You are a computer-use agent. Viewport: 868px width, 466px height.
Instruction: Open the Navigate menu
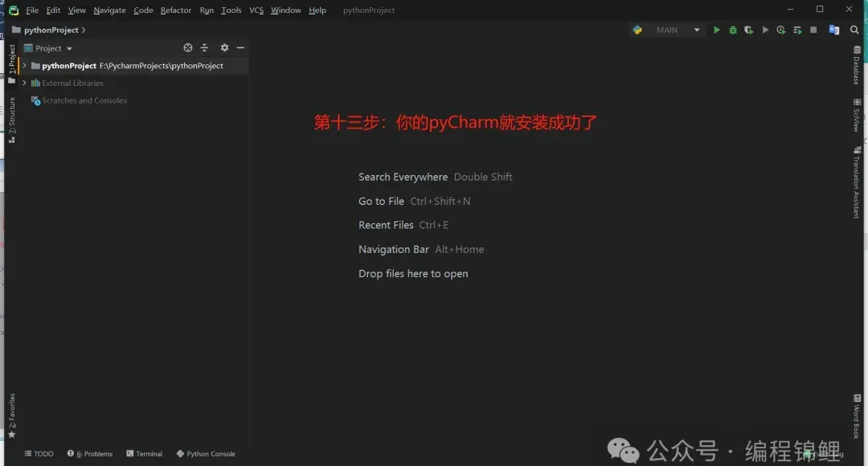(x=109, y=10)
